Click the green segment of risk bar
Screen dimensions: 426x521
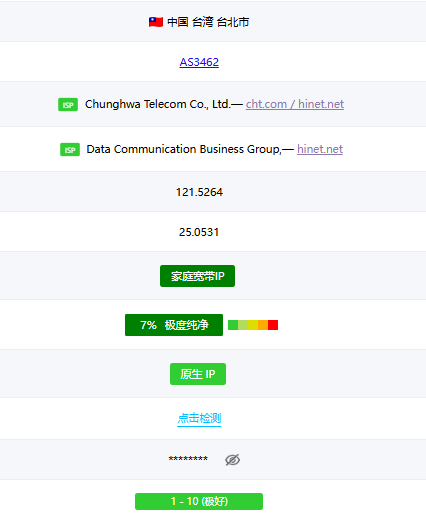click(x=233, y=325)
